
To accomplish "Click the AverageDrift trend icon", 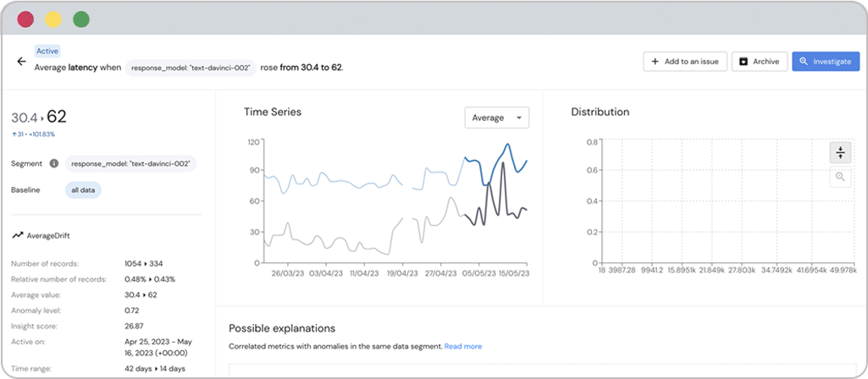I will click(18, 235).
